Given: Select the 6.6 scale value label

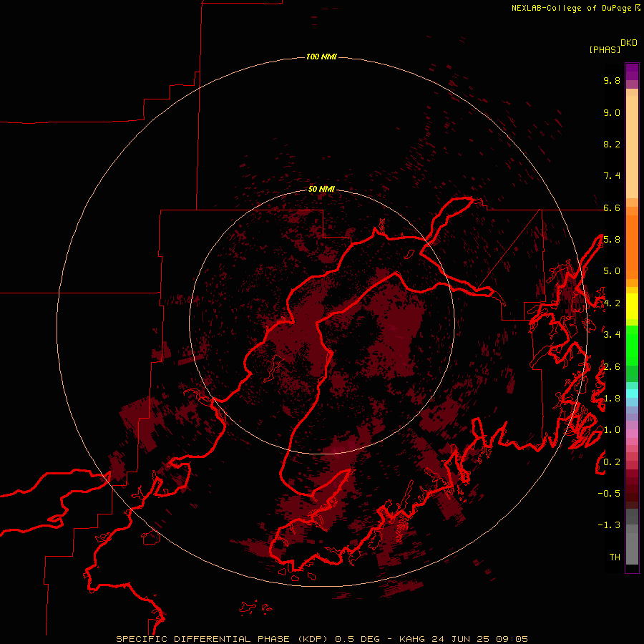Looking at the screenshot, I should [612, 208].
